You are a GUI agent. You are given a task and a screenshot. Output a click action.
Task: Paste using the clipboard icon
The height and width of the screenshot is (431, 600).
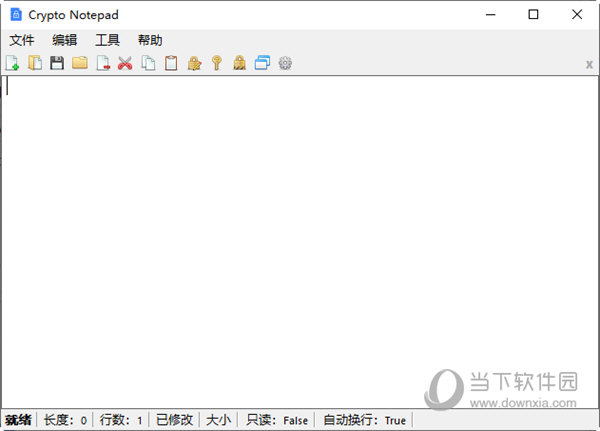pyautogui.click(x=171, y=63)
